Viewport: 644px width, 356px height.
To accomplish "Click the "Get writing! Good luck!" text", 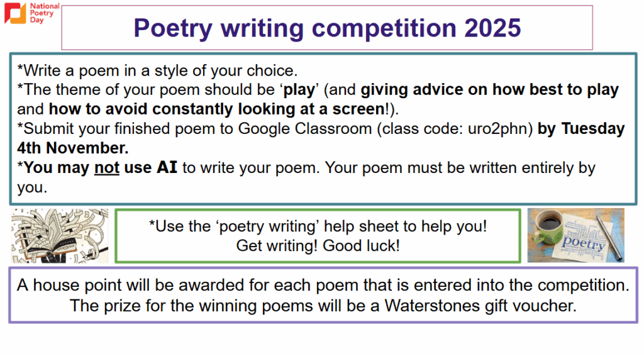I will coord(318,246).
